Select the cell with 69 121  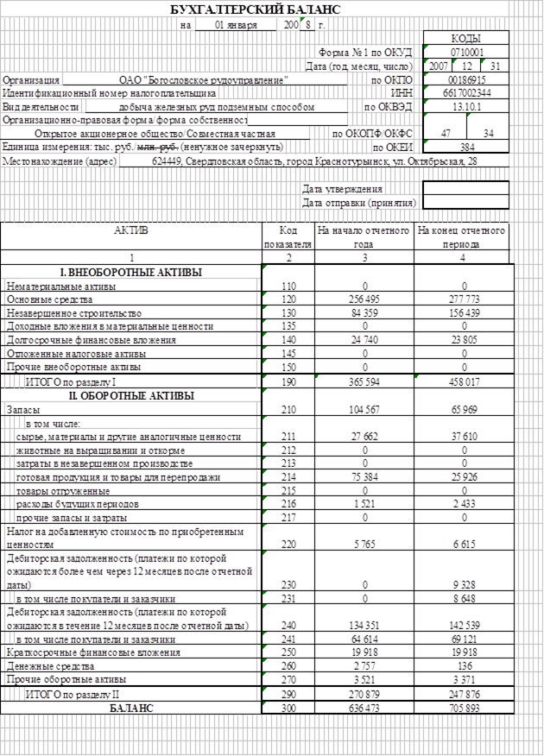click(464, 639)
